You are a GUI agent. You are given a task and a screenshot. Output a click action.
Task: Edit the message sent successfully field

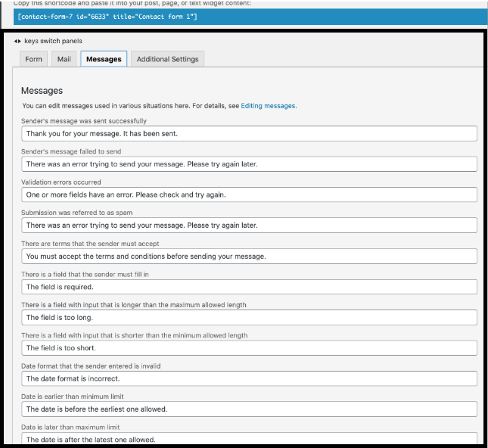click(x=249, y=133)
